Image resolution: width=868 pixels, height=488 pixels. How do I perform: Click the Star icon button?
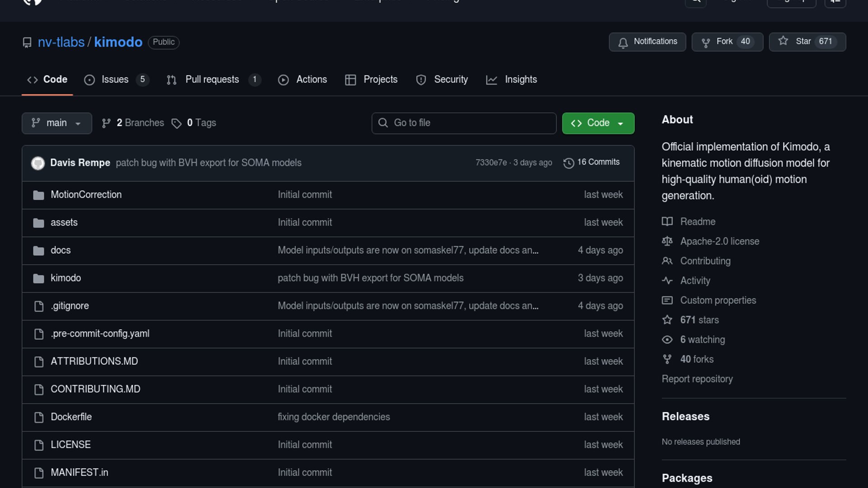(x=783, y=41)
